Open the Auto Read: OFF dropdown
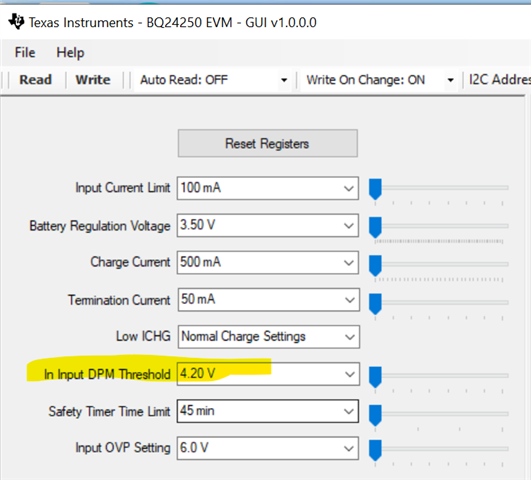 pos(212,80)
